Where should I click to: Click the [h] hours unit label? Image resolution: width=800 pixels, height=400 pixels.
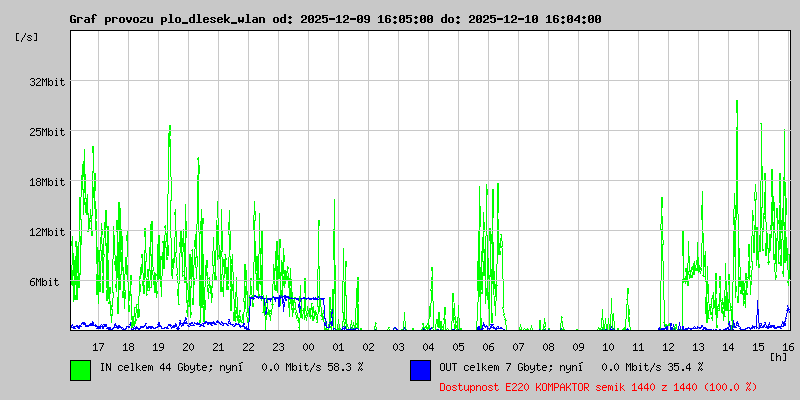779,357
